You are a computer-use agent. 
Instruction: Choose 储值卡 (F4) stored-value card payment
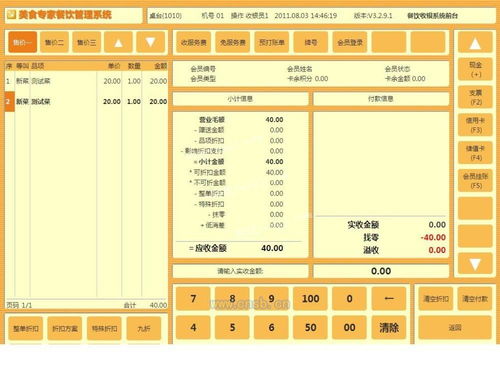point(475,153)
